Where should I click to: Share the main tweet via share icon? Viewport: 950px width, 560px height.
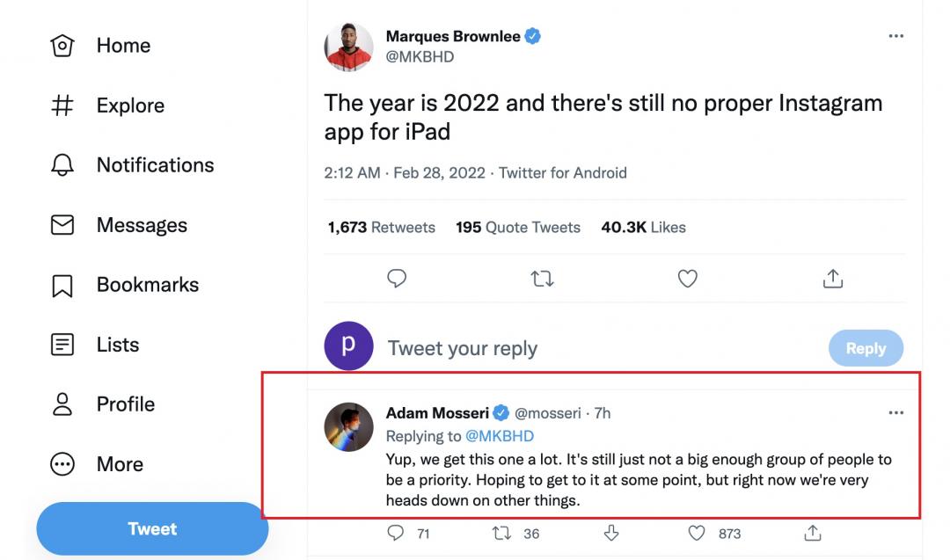[x=832, y=279]
